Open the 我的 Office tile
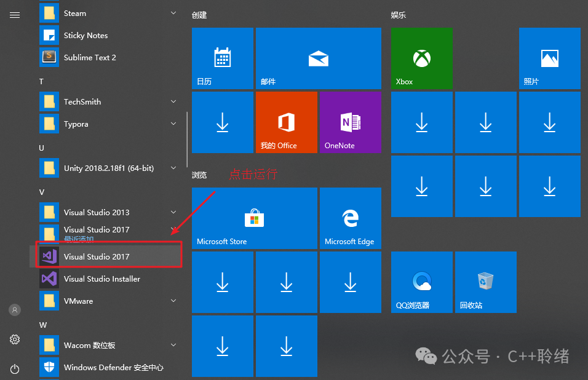Viewport: 588px width, 380px height. (x=287, y=122)
